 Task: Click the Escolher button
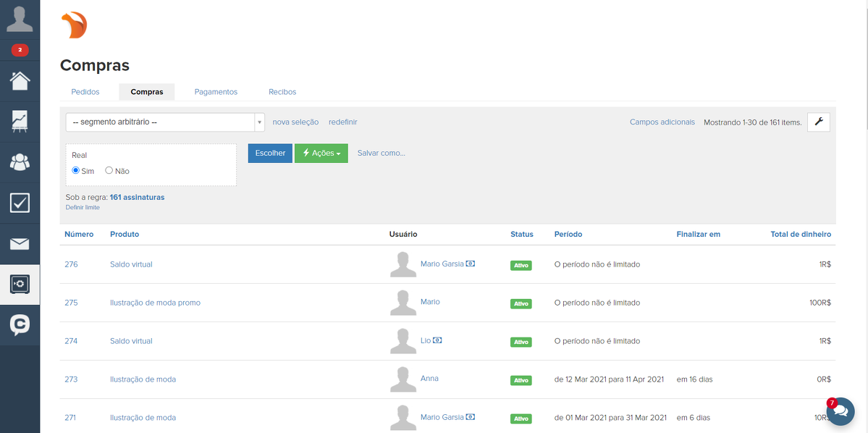point(270,154)
